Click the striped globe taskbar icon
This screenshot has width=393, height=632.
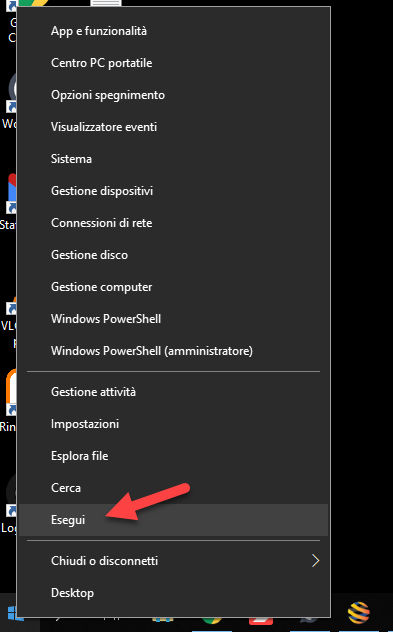[358, 613]
